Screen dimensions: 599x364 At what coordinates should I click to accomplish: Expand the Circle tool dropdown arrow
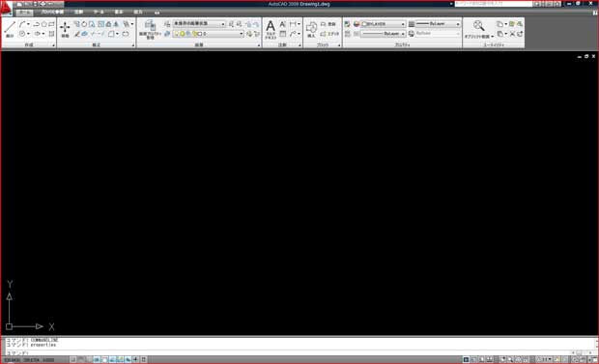pyautogui.click(x=28, y=34)
